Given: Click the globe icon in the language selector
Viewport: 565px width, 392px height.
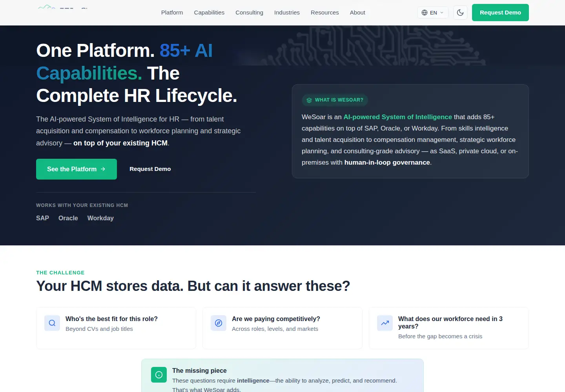Looking at the screenshot, I should 425,13.
